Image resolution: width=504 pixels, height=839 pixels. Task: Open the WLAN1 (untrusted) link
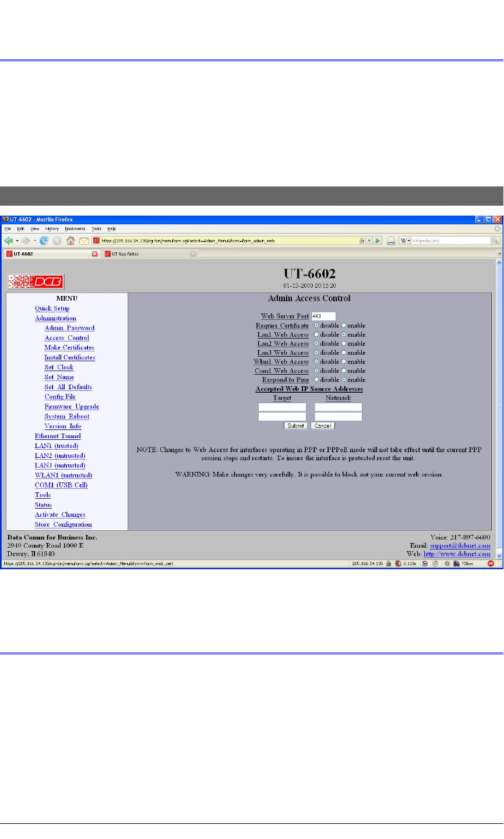coord(64,475)
